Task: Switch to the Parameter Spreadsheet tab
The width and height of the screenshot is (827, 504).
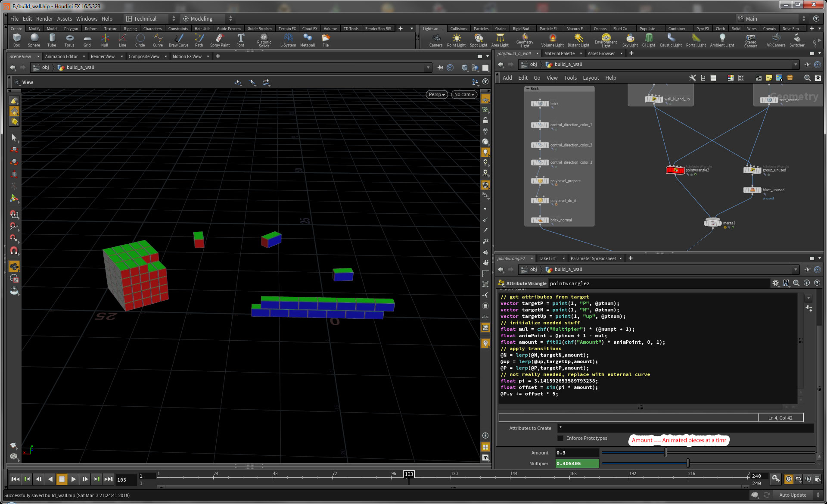Action: point(593,258)
